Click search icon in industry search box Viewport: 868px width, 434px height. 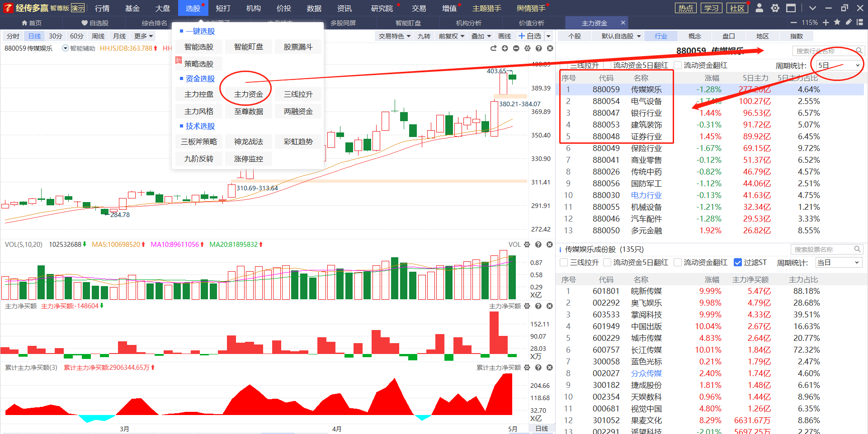[x=859, y=51]
